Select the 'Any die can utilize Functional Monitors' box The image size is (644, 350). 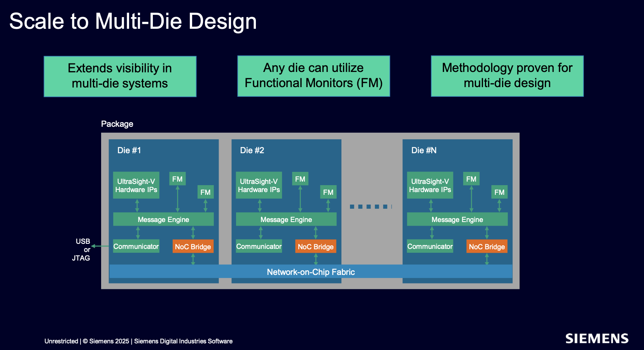click(x=313, y=76)
